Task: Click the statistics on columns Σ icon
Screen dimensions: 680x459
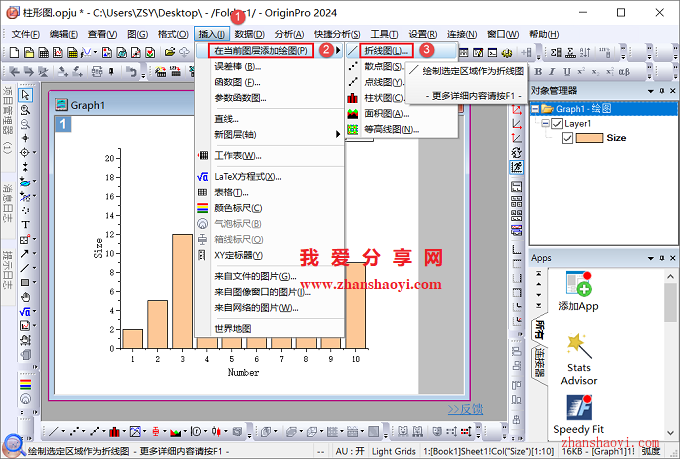Action: click(x=556, y=52)
